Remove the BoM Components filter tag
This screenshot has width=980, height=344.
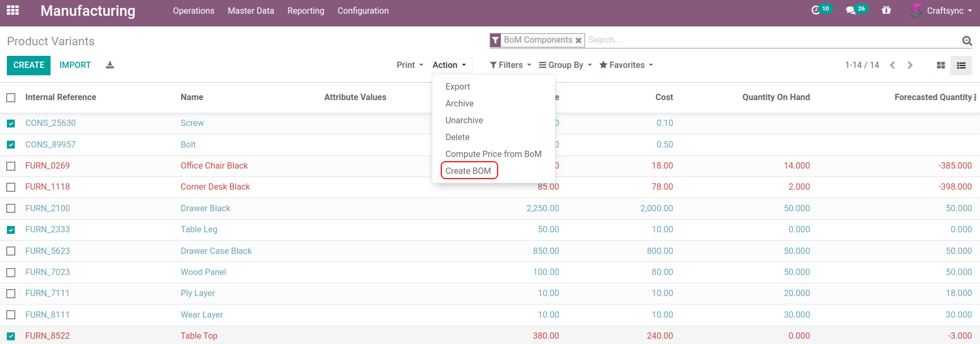click(x=578, y=41)
